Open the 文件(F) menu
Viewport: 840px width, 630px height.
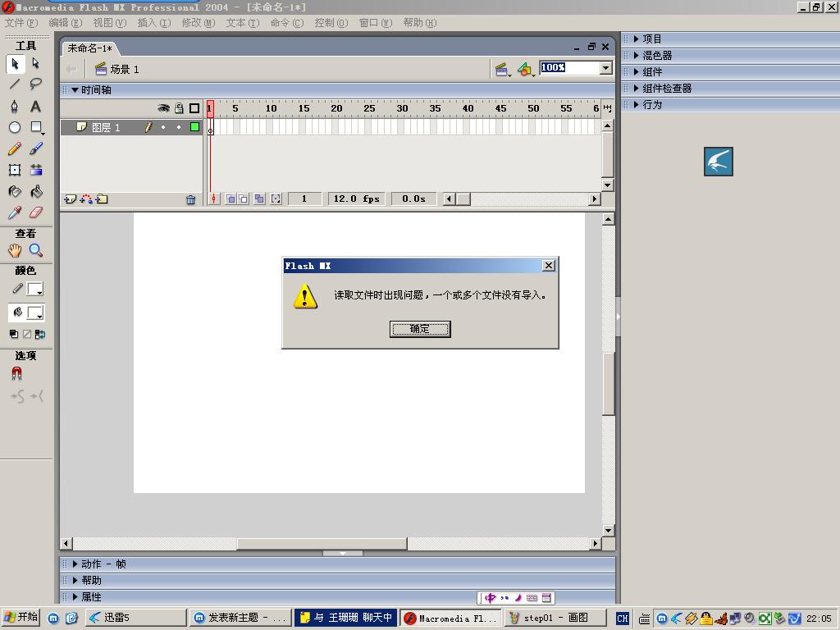[x=21, y=22]
